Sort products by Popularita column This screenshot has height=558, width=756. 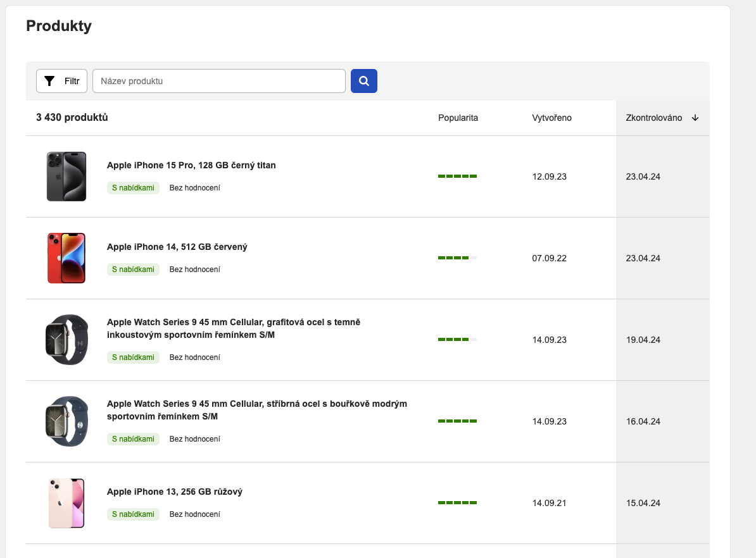coord(458,118)
